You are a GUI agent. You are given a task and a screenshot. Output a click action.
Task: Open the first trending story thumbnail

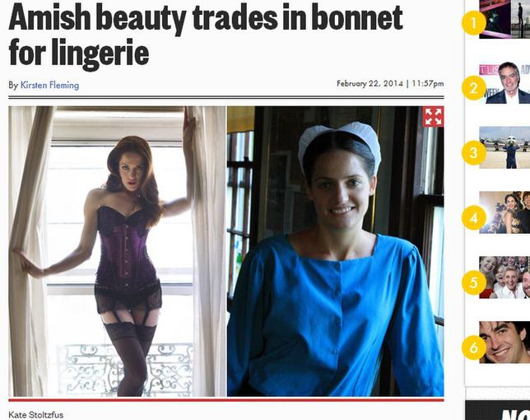tap(504, 19)
